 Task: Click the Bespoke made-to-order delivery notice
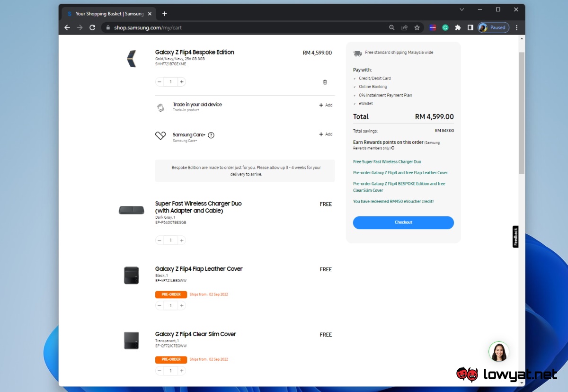pyautogui.click(x=245, y=171)
